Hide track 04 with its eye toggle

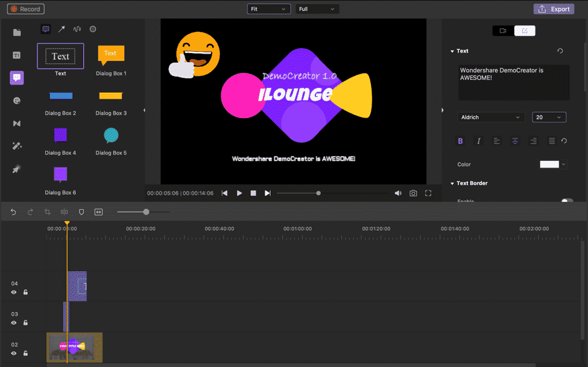[13, 292]
